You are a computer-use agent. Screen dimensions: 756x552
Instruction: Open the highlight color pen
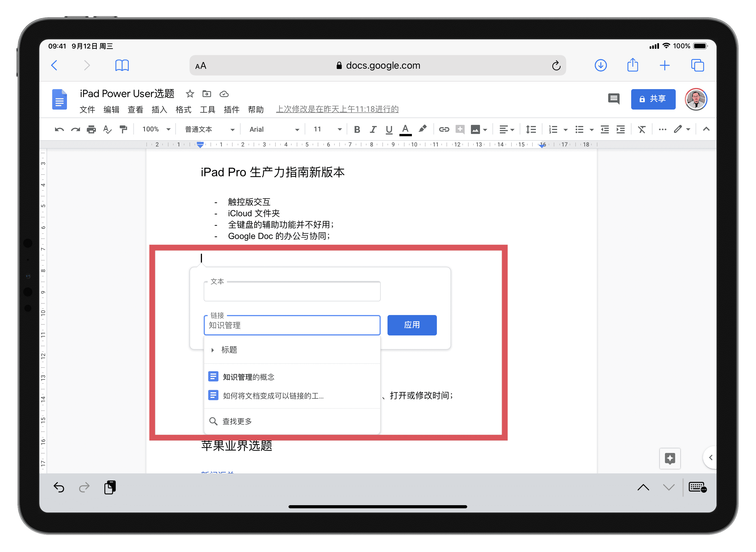422,129
